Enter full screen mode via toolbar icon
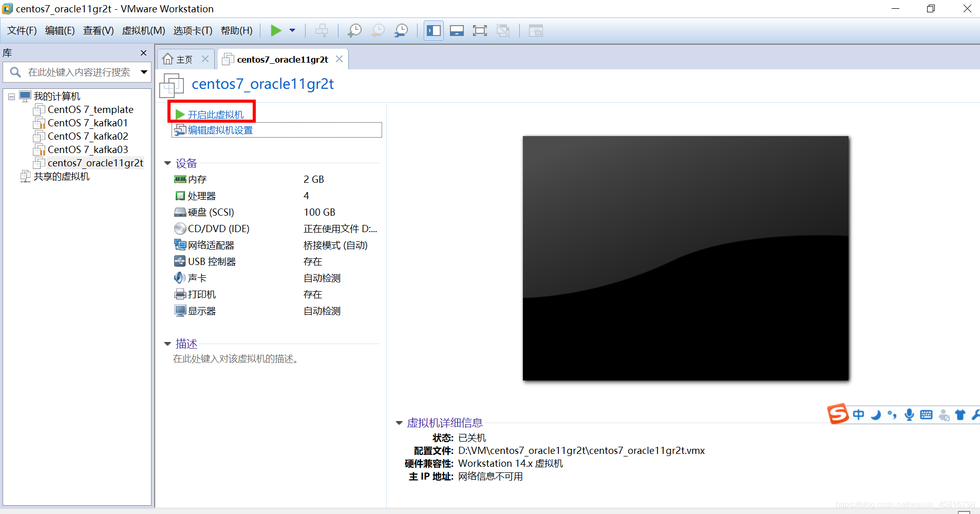980x514 pixels. (x=480, y=31)
